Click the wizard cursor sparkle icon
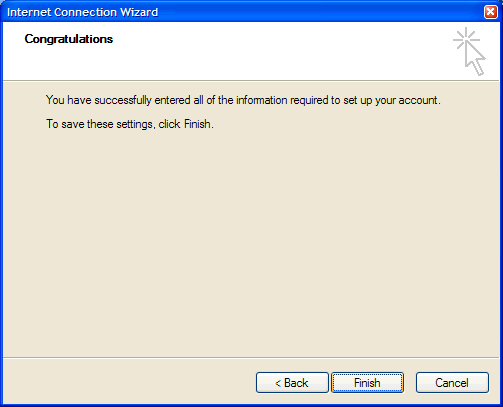Image resolution: width=503 pixels, height=407 pixels. point(469,51)
